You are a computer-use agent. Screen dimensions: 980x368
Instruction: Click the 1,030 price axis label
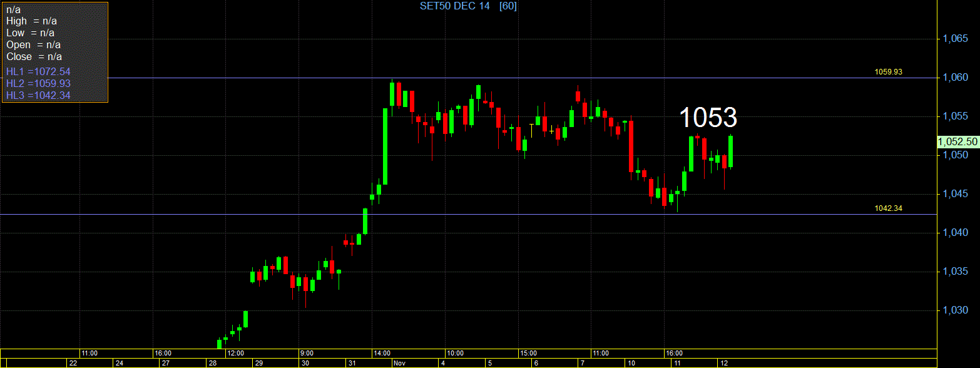(x=956, y=310)
